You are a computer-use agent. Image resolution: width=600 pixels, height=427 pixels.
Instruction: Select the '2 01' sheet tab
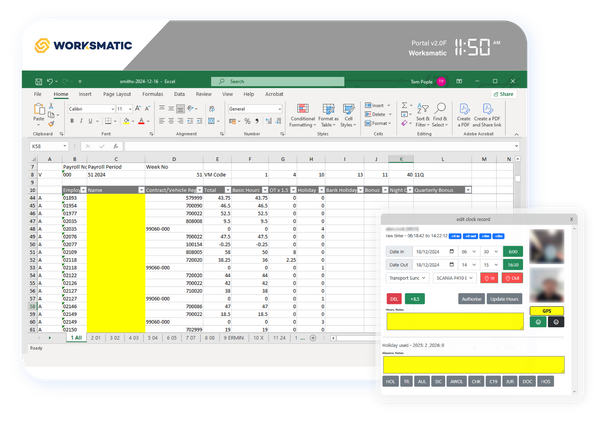click(96, 338)
